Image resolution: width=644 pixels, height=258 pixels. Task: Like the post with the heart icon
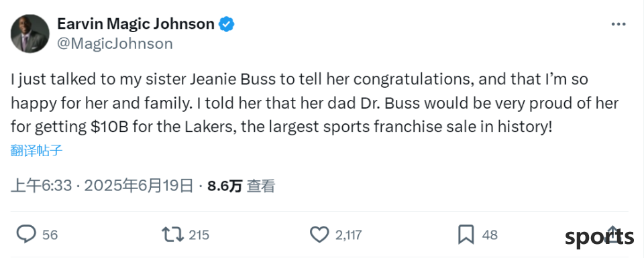319,235
